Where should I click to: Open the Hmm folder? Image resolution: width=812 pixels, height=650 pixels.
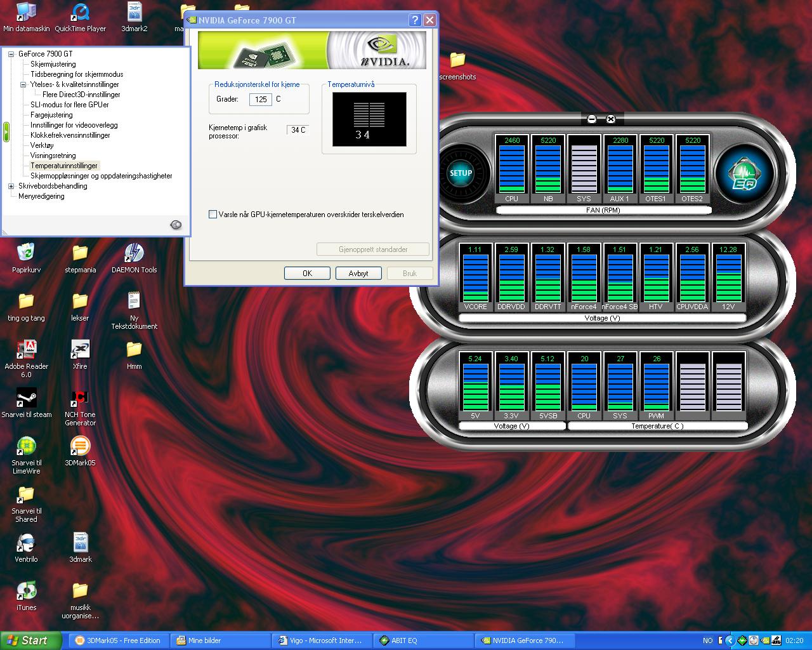tap(134, 355)
